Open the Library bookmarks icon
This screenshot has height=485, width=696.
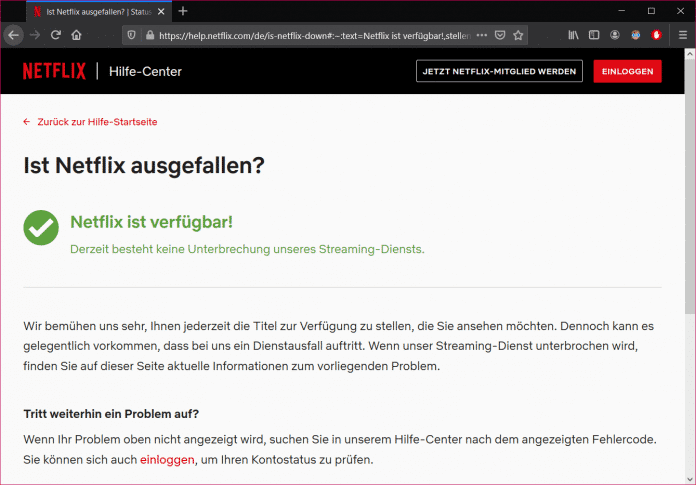tap(573, 35)
